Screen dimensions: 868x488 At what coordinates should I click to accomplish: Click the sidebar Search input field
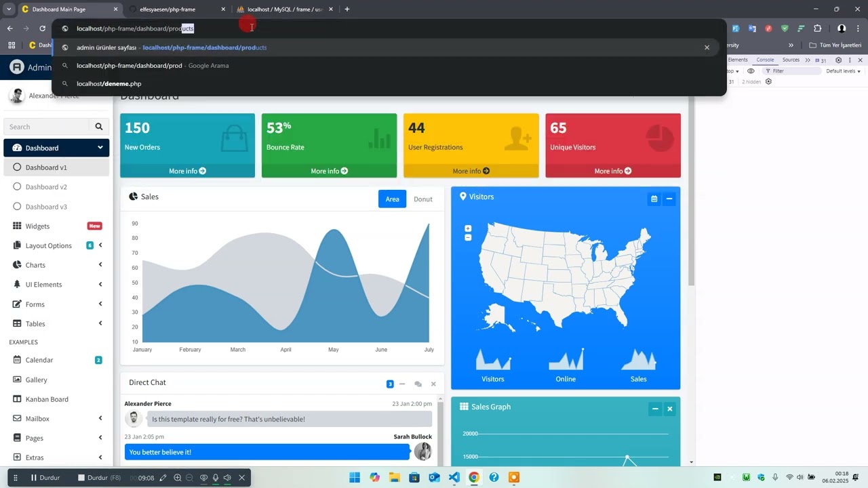(47, 127)
